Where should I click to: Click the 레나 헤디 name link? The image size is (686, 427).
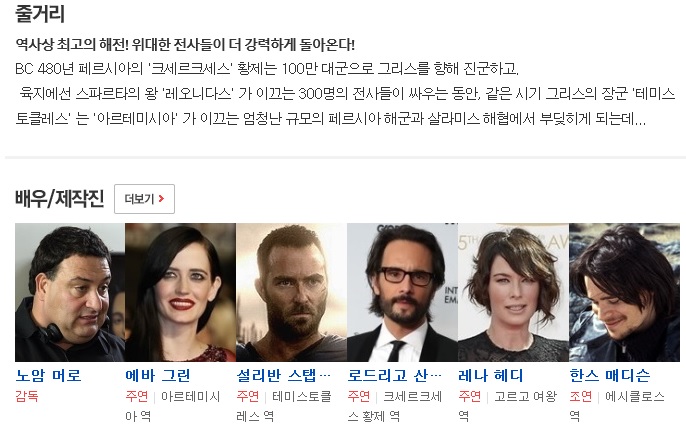pos(491,375)
